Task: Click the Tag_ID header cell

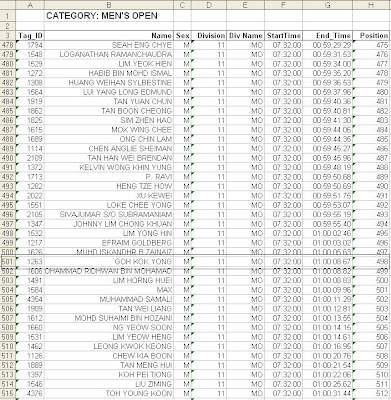Action: (30, 35)
